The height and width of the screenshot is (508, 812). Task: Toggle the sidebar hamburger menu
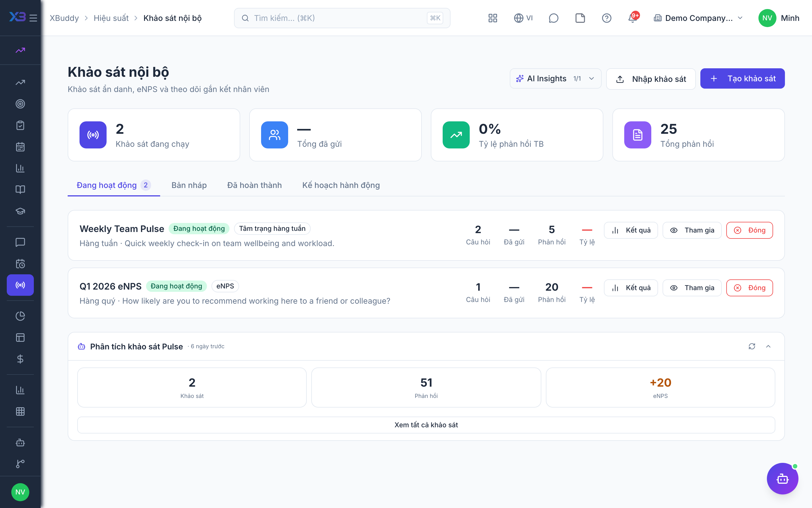point(33,18)
